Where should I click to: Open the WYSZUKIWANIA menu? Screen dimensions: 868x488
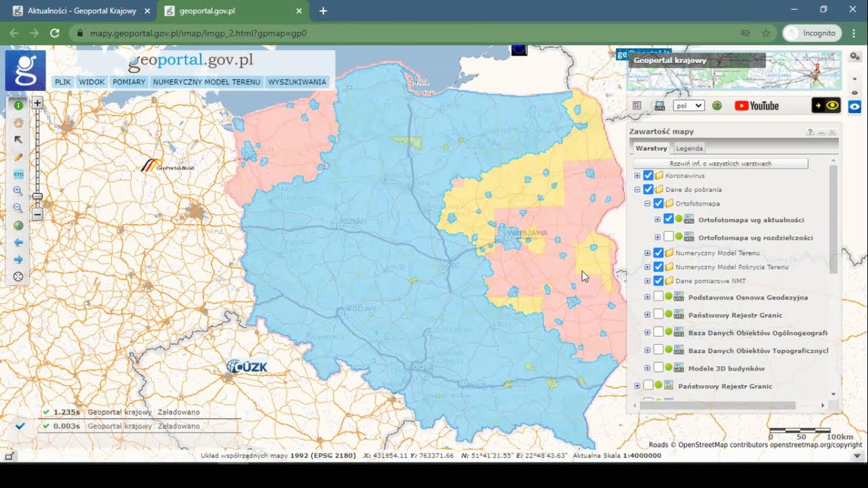(297, 82)
